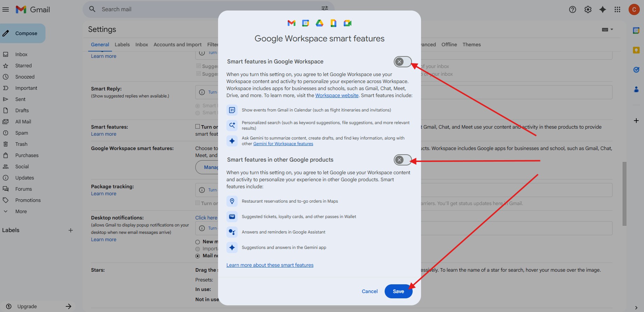Switch to the Themes settings tab
Image resolution: width=644 pixels, height=312 pixels.
point(471,45)
